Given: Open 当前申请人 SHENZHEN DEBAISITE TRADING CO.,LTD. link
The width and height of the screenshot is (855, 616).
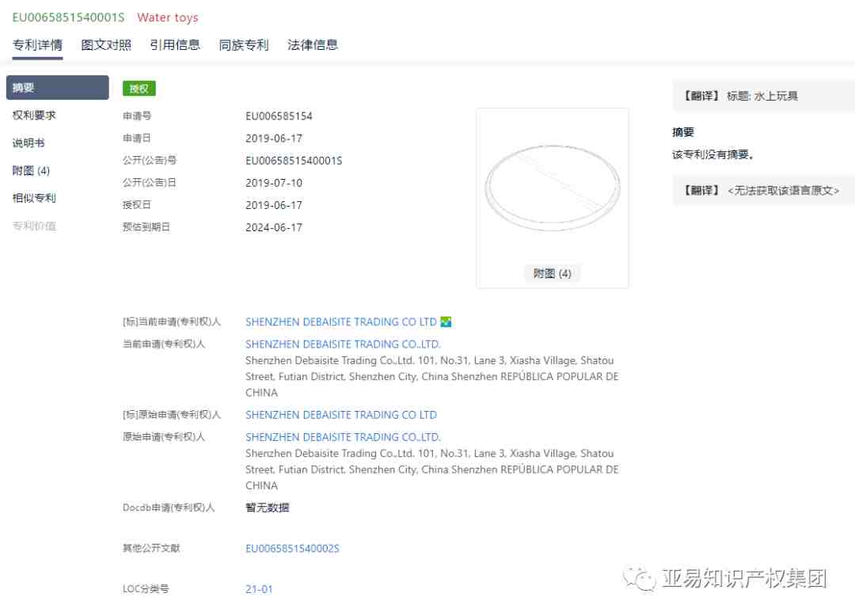Looking at the screenshot, I should tap(343, 344).
